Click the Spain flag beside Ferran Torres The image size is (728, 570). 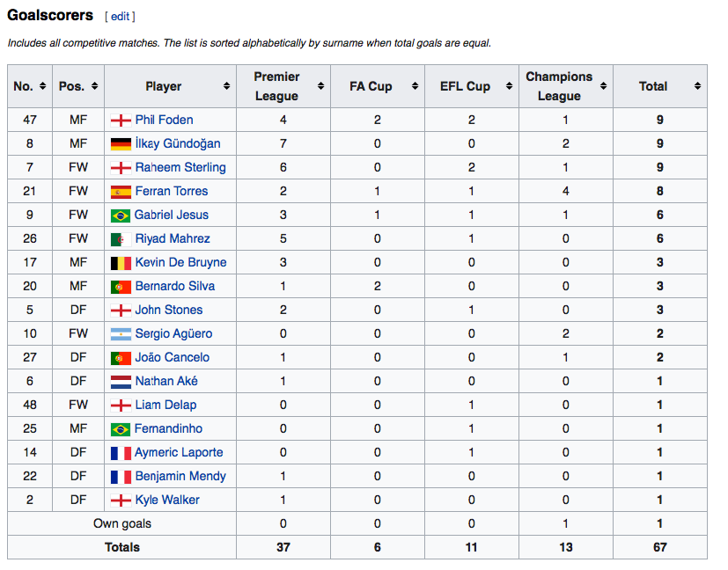coord(121,192)
